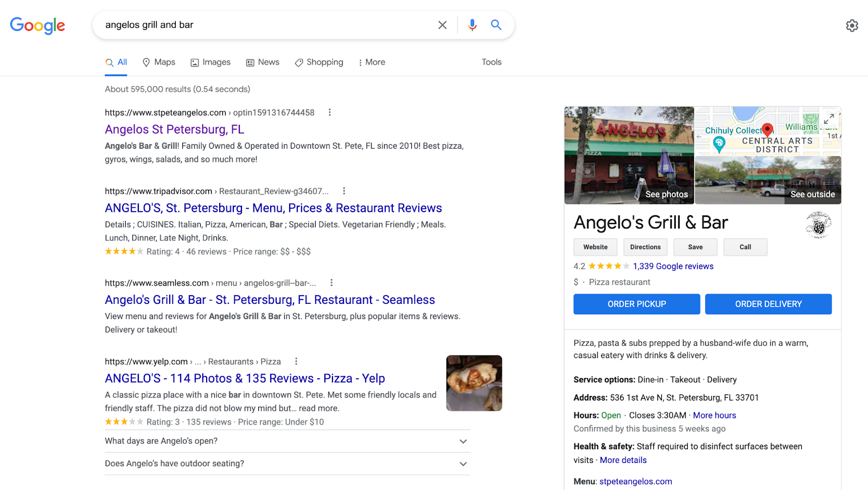Image resolution: width=868 pixels, height=490 pixels.
Task: Click the Chihuly Collection map marker
Action: (x=719, y=144)
